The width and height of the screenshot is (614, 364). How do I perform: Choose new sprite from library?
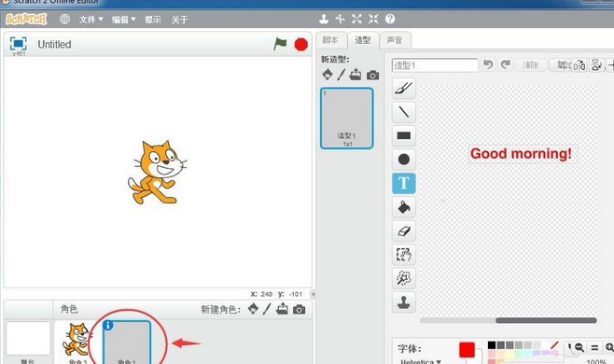click(253, 309)
